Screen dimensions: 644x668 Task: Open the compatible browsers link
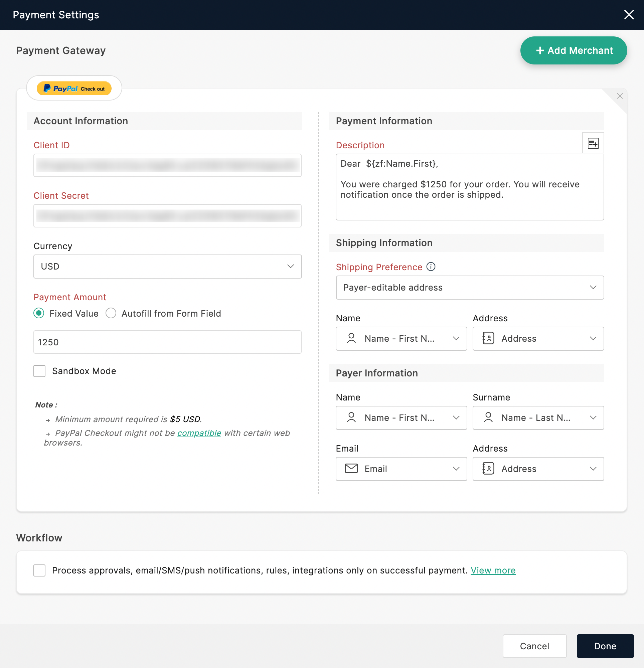coord(199,433)
